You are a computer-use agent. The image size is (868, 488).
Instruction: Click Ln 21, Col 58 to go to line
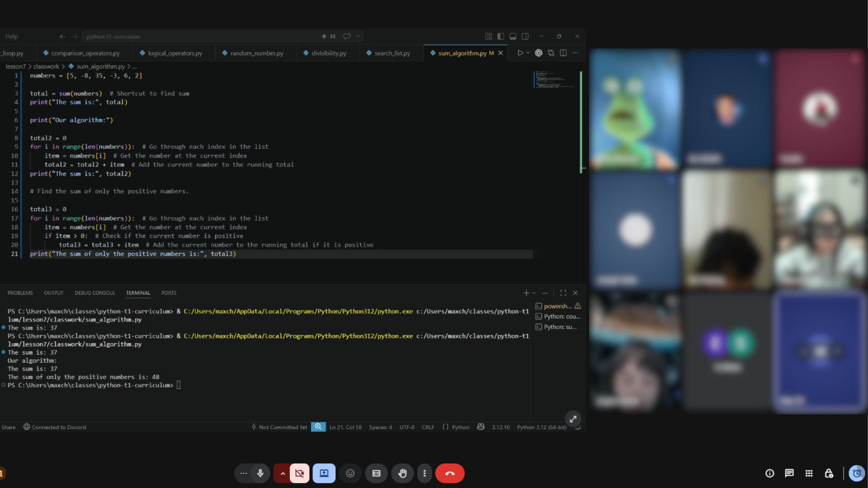(x=345, y=427)
